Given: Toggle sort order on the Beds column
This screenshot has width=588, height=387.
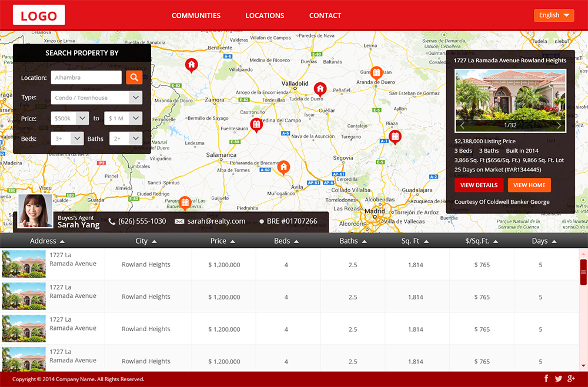Looking at the screenshot, I should tap(286, 241).
